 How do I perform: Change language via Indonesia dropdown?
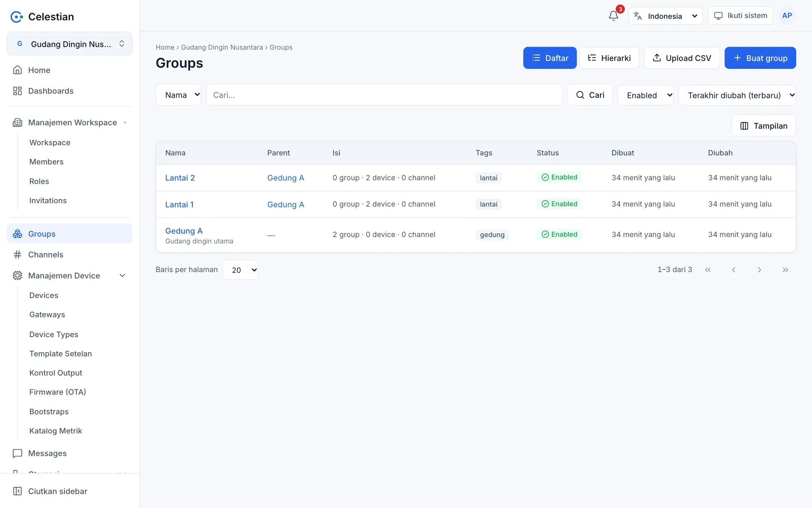[x=665, y=16]
